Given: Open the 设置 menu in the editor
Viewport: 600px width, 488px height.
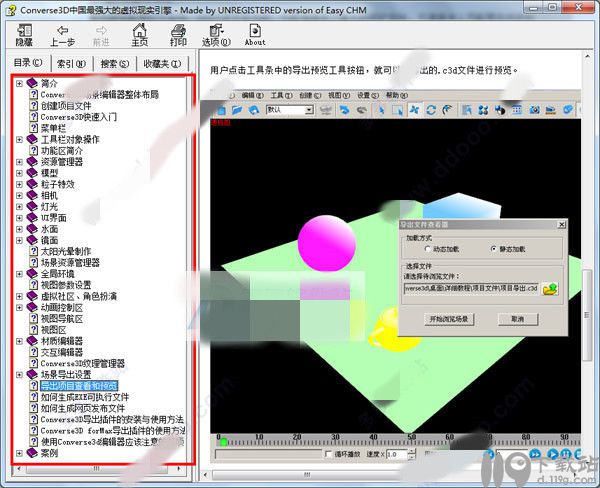Looking at the screenshot, I should [368, 95].
